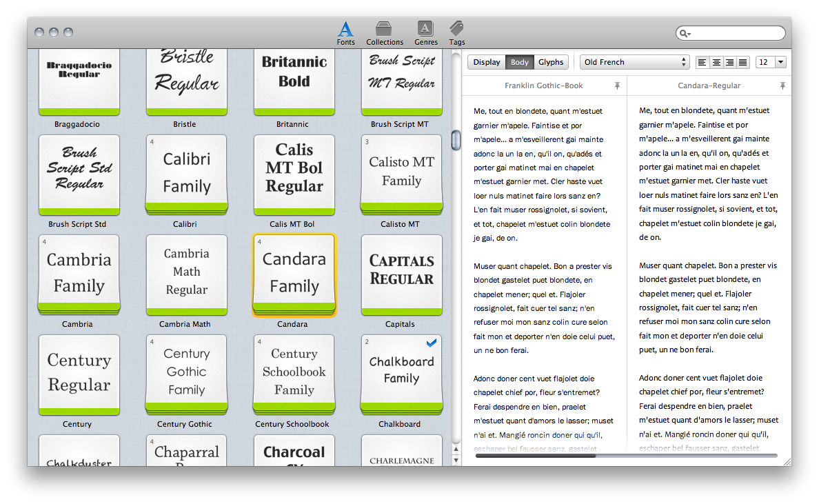This screenshot has height=504, width=819.
Task: Select the Capitals Regular font card
Action: tap(402, 274)
